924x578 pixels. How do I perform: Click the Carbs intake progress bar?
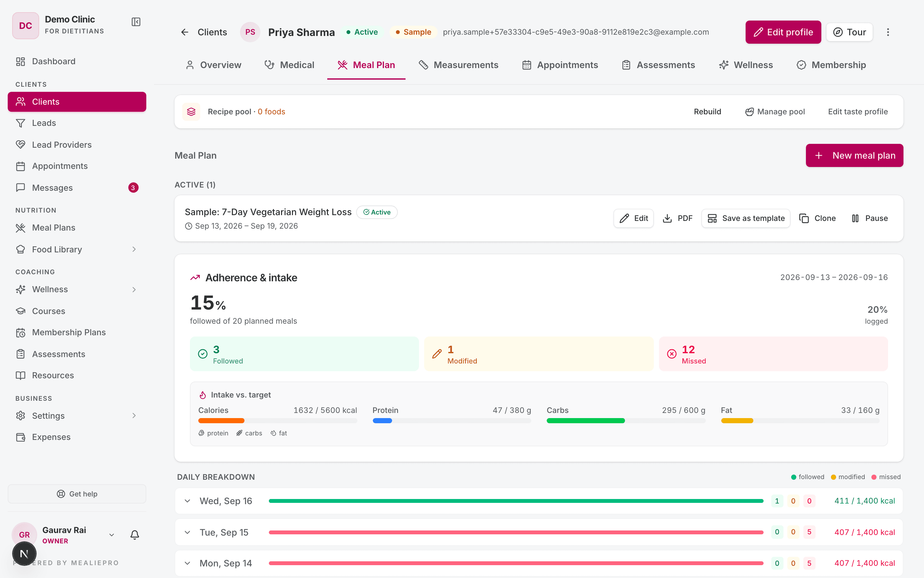click(x=626, y=421)
